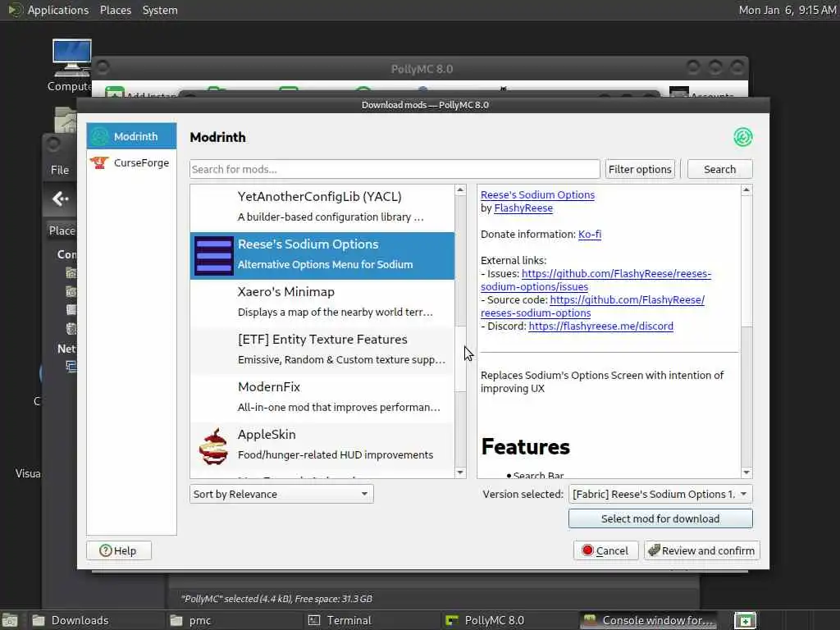Screen dimensions: 840x630
Task: Open the Version selected dropdown
Action: pyautogui.click(x=660, y=494)
